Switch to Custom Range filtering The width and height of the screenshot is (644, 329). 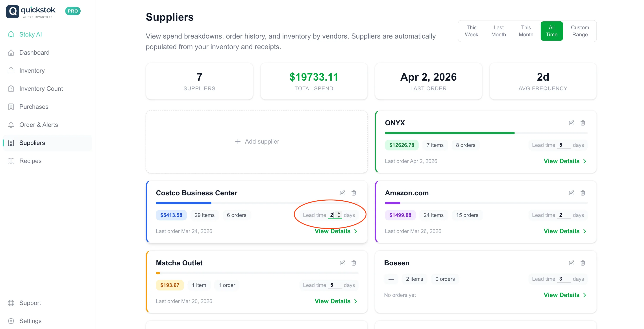(580, 31)
